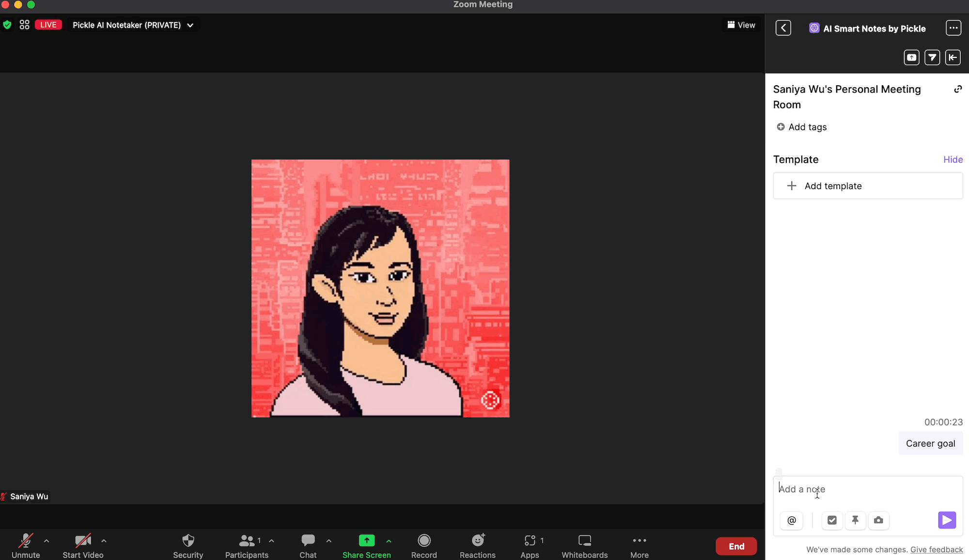Select the Career goal note
969x560 pixels.
click(930, 443)
